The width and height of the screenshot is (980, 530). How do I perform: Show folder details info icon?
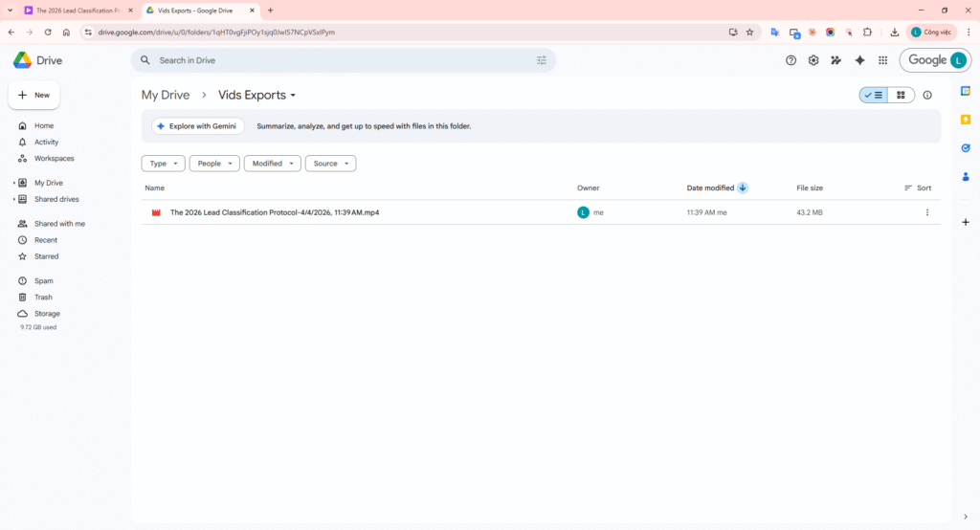927,96
